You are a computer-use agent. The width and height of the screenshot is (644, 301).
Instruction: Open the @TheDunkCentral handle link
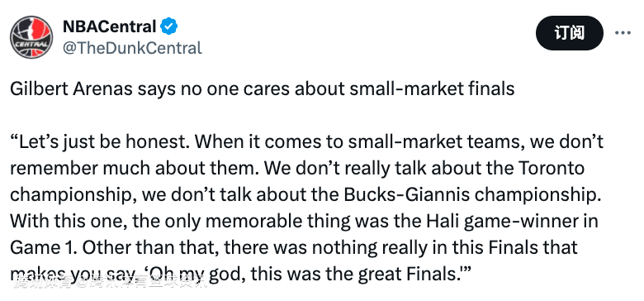tap(132, 48)
